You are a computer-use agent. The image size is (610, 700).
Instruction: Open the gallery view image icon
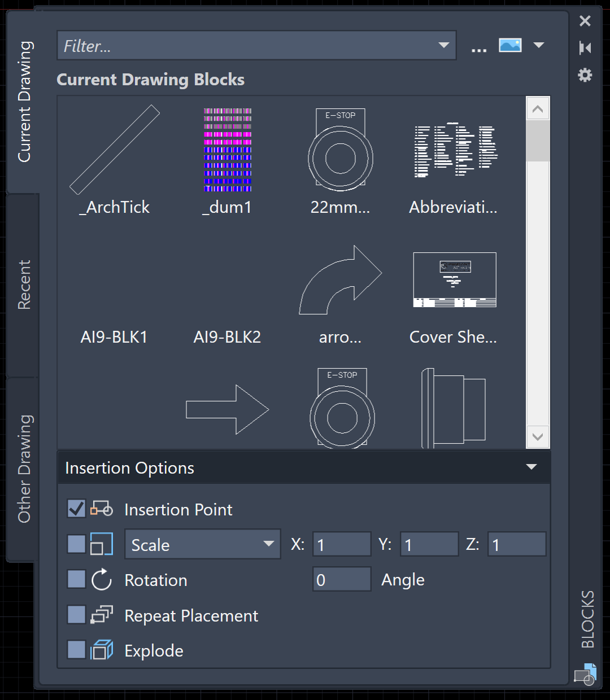(x=509, y=45)
